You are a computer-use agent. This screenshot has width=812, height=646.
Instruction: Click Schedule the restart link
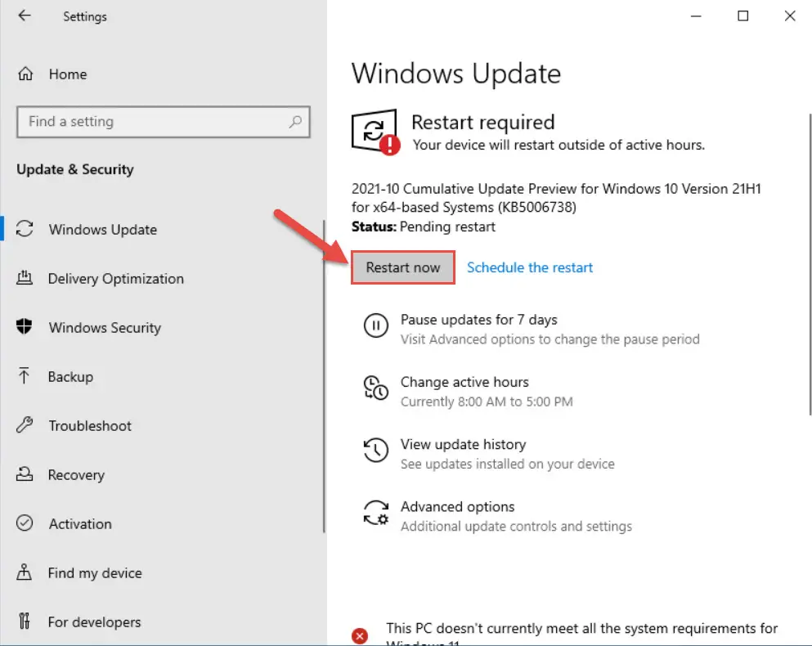click(530, 267)
